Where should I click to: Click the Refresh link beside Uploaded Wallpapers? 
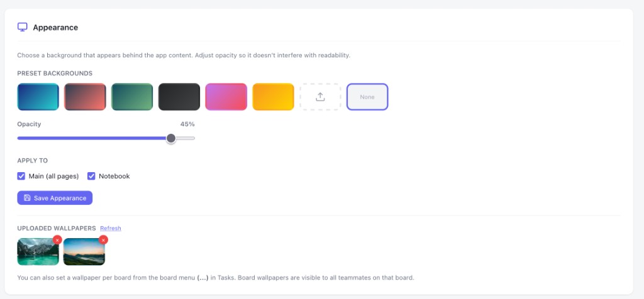[111, 228]
